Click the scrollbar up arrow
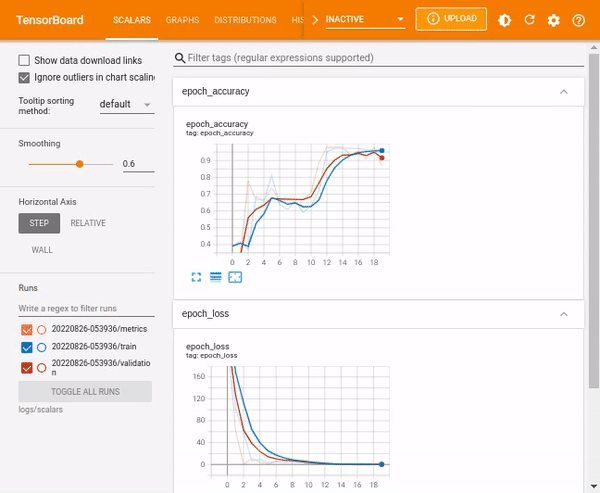The width and height of the screenshot is (600, 493). point(593,47)
